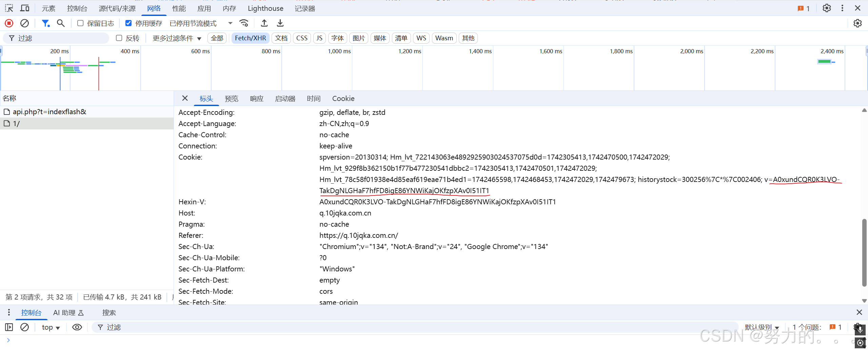Toggle the network filter funnel icon

pyautogui.click(x=45, y=23)
